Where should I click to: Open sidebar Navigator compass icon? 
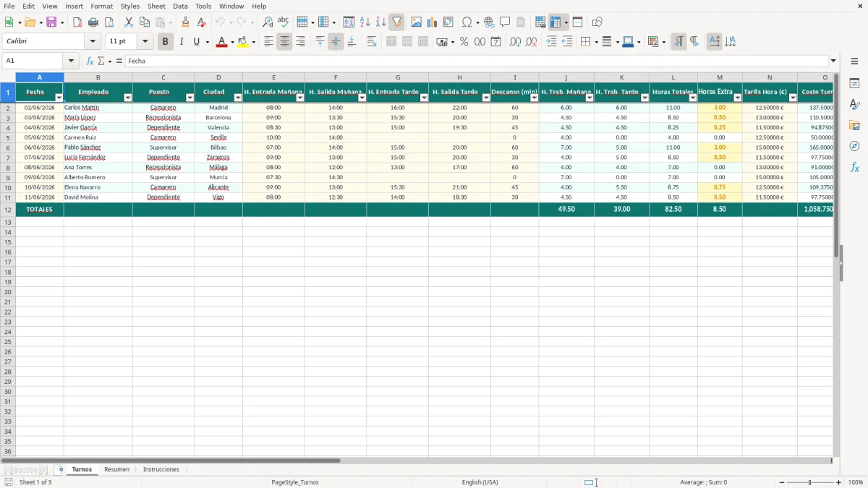[854, 146]
